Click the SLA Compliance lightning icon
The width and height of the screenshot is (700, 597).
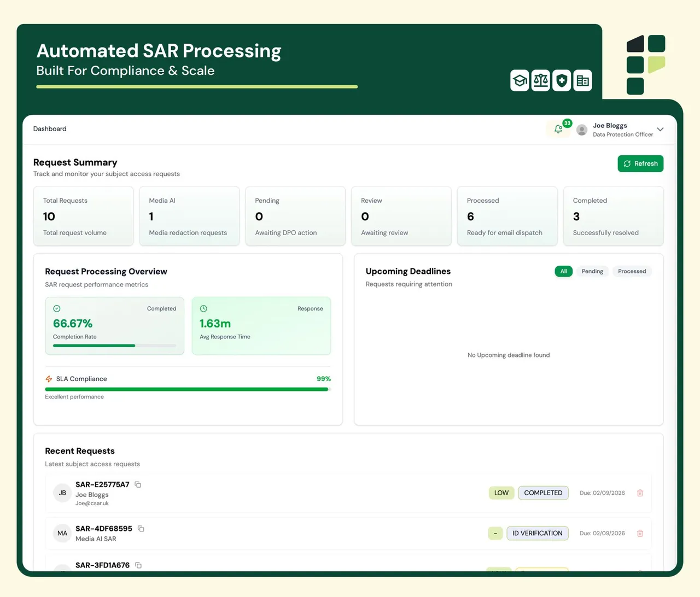pyautogui.click(x=49, y=379)
